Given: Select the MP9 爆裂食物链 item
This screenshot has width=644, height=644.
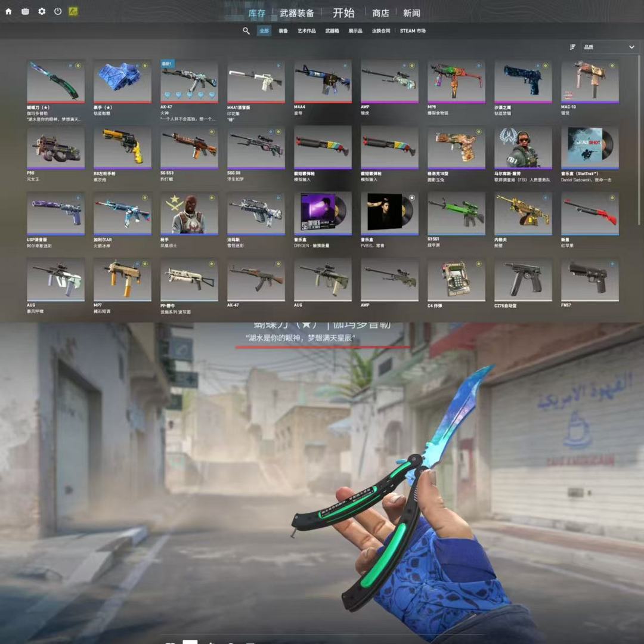Looking at the screenshot, I should [456, 82].
